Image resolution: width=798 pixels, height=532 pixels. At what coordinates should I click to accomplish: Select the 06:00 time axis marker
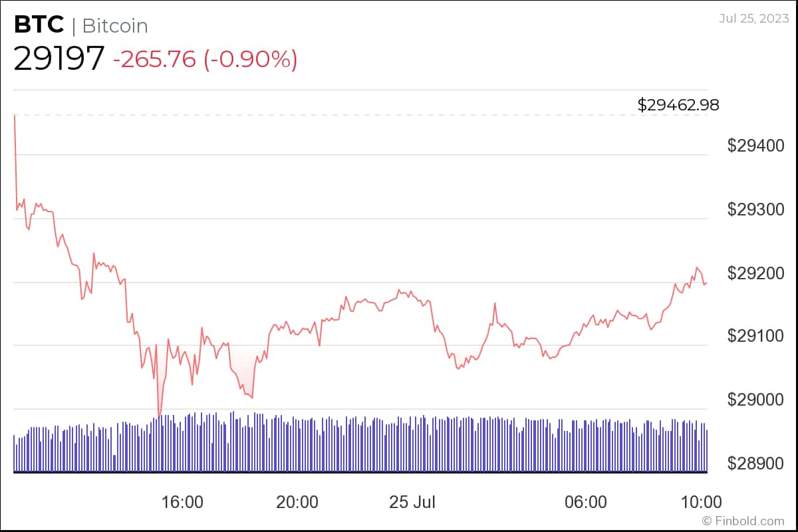pyautogui.click(x=585, y=501)
